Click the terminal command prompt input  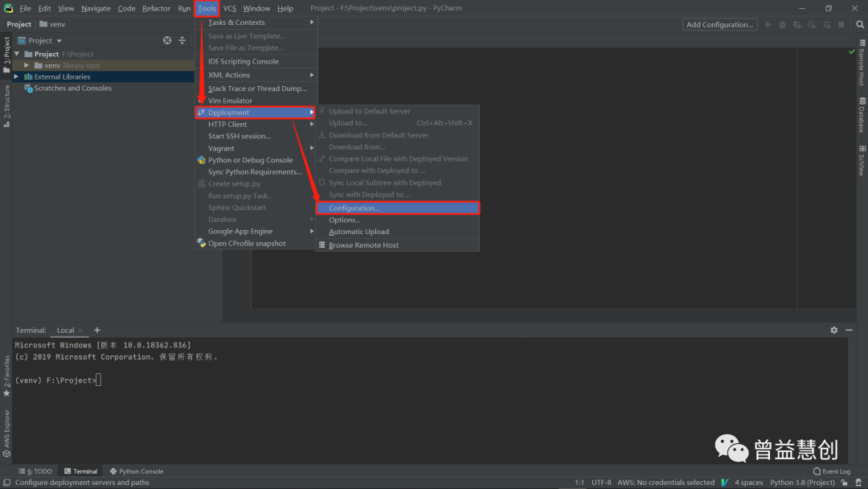pos(98,380)
